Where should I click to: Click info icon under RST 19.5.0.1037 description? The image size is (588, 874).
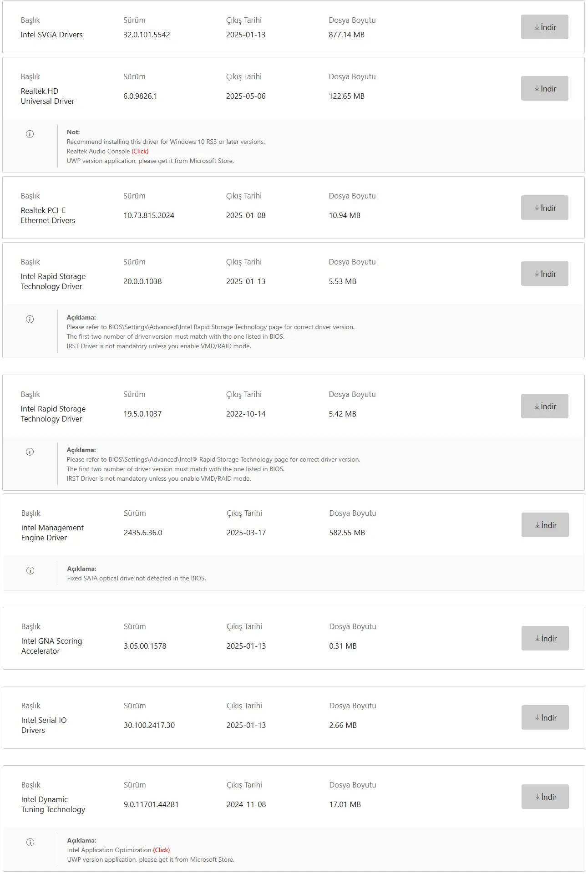[30, 452]
